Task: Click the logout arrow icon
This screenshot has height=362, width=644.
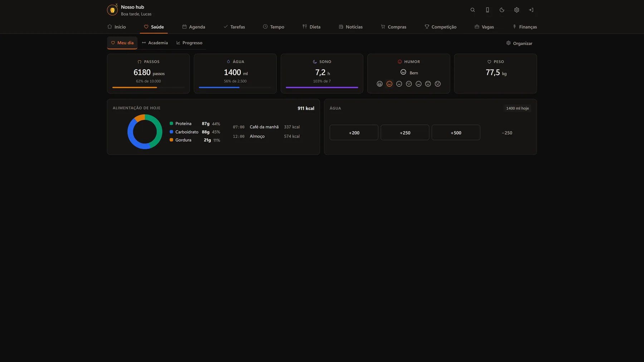Action: [531, 10]
